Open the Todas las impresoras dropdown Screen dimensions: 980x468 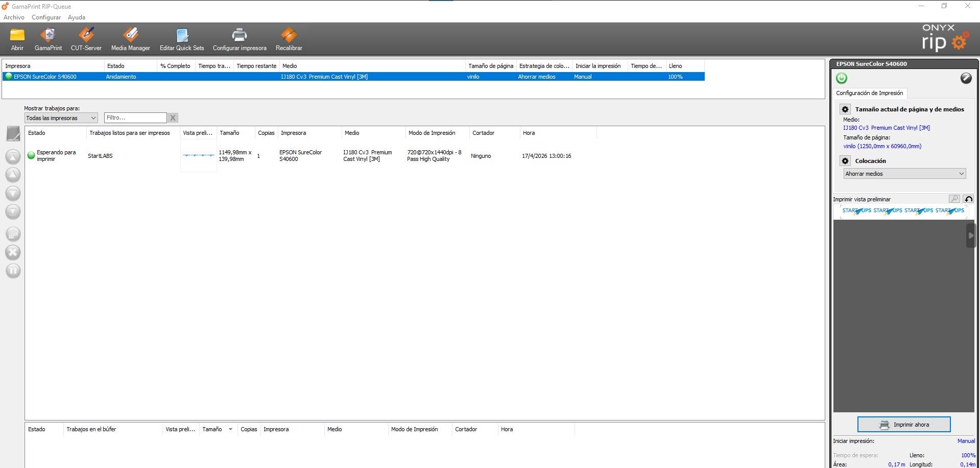[x=61, y=118]
